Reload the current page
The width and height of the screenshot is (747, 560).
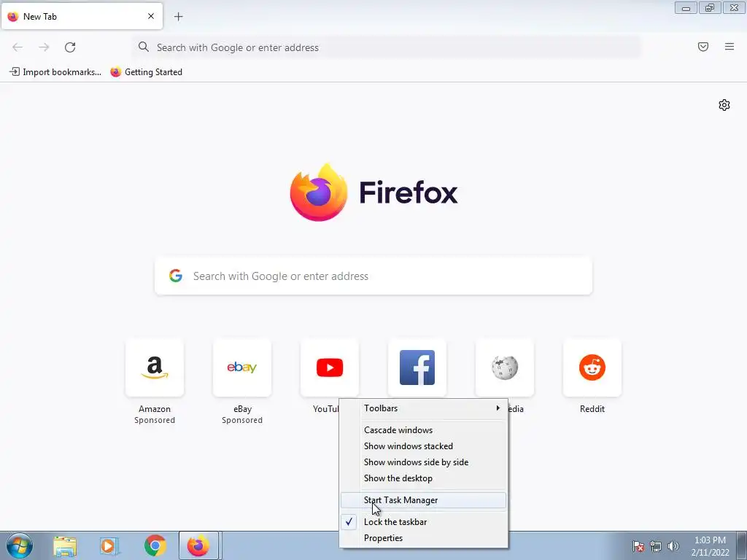point(70,47)
